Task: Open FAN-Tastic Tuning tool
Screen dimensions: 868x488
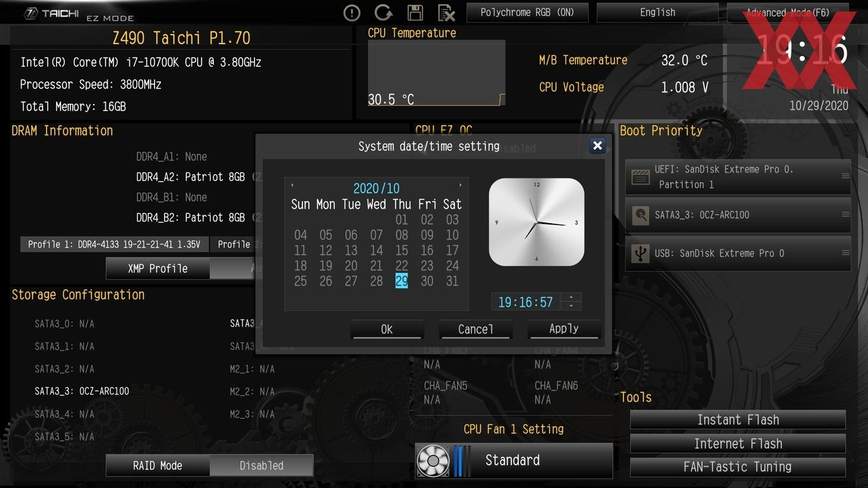Action: click(738, 467)
